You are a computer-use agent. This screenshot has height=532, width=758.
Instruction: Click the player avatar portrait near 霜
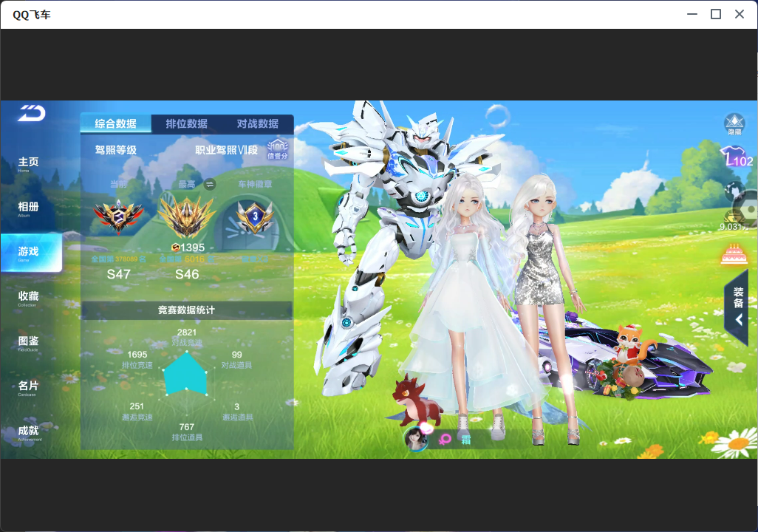click(x=415, y=439)
